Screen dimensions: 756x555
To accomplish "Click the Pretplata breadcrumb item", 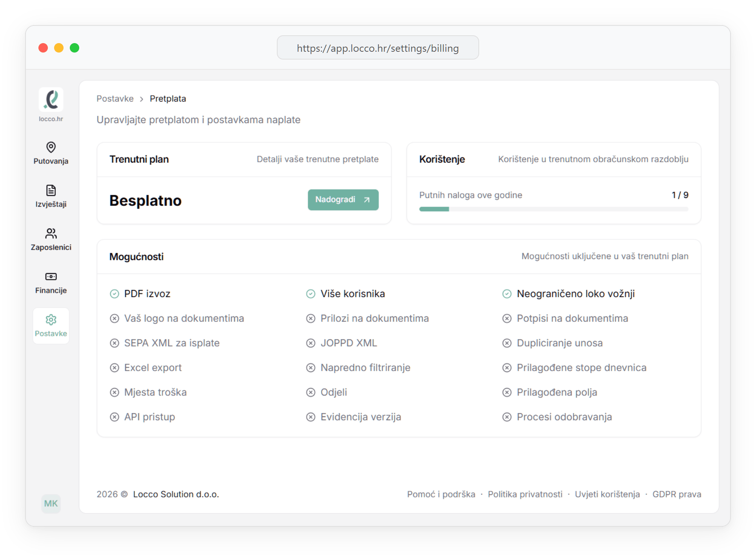I will tap(168, 99).
